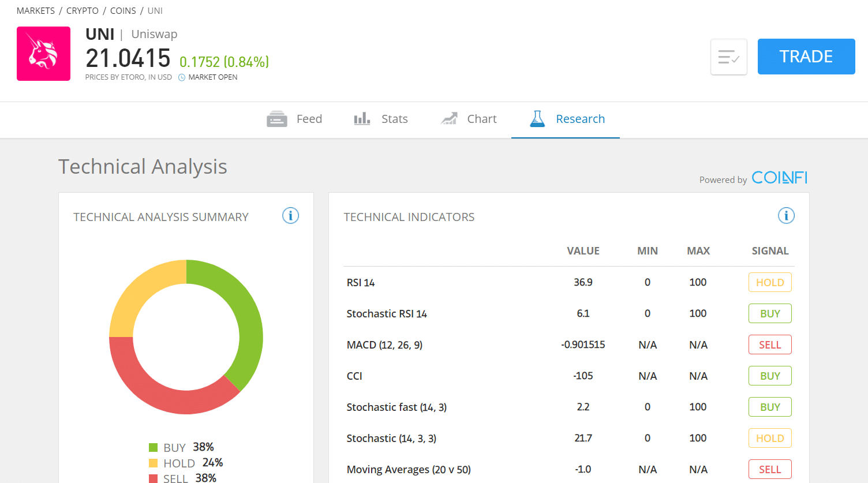The width and height of the screenshot is (868, 483).
Task: Click the MIN column header
Action: point(648,251)
